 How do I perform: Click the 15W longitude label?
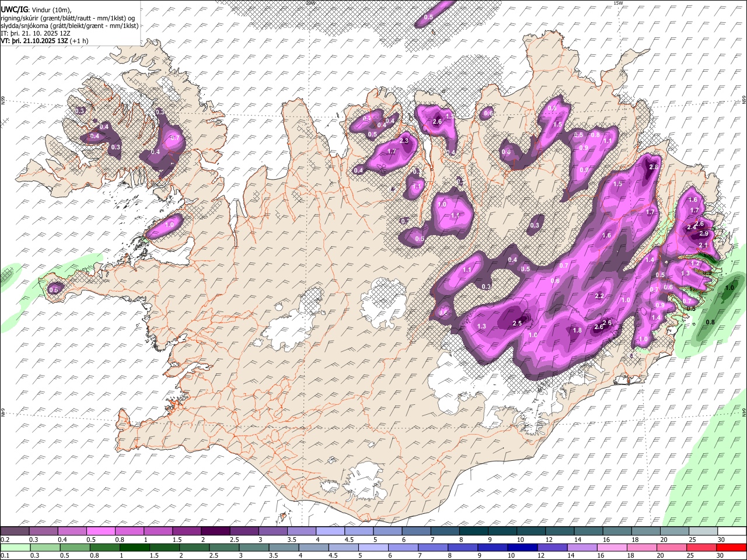(x=618, y=3)
